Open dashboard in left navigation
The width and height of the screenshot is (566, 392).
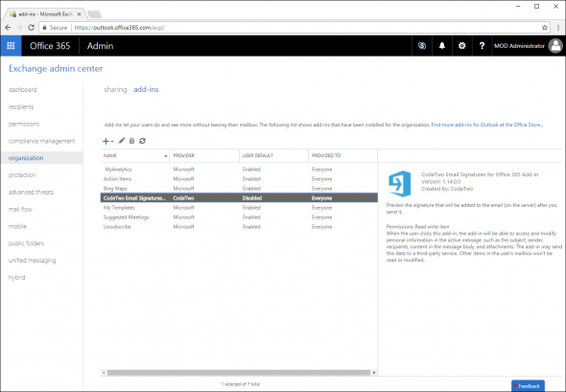pyautogui.click(x=22, y=90)
